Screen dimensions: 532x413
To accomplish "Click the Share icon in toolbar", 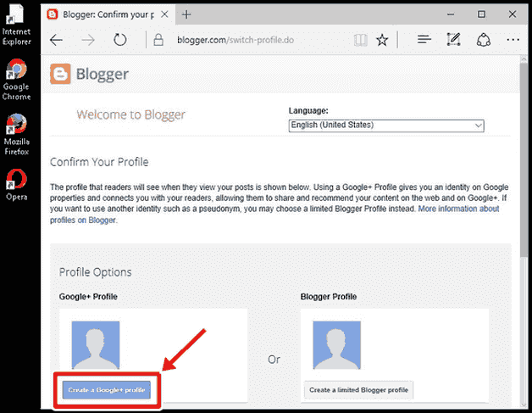I will (x=484, y=40).
